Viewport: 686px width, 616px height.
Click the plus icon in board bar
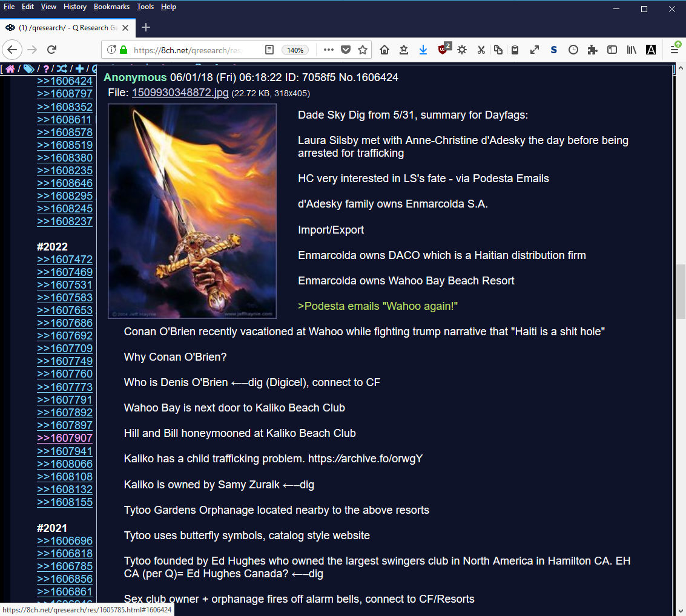tap(80, 69)
